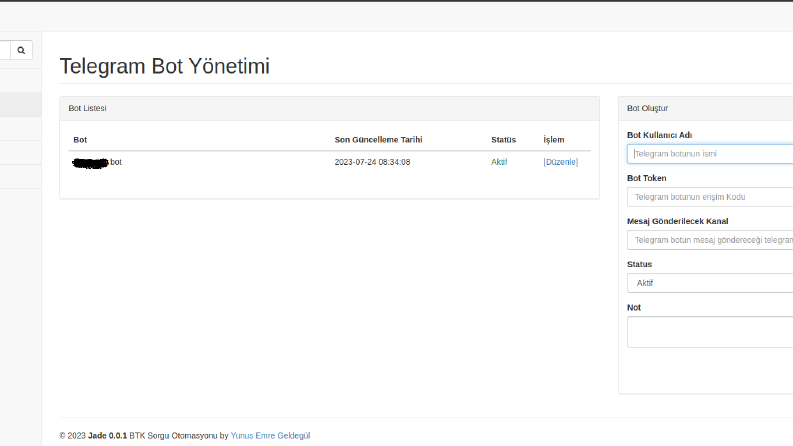Open the [Düzenle] link for the bot
The height and width of the screenshot is (446, 793).
click(x=560, y=162)
